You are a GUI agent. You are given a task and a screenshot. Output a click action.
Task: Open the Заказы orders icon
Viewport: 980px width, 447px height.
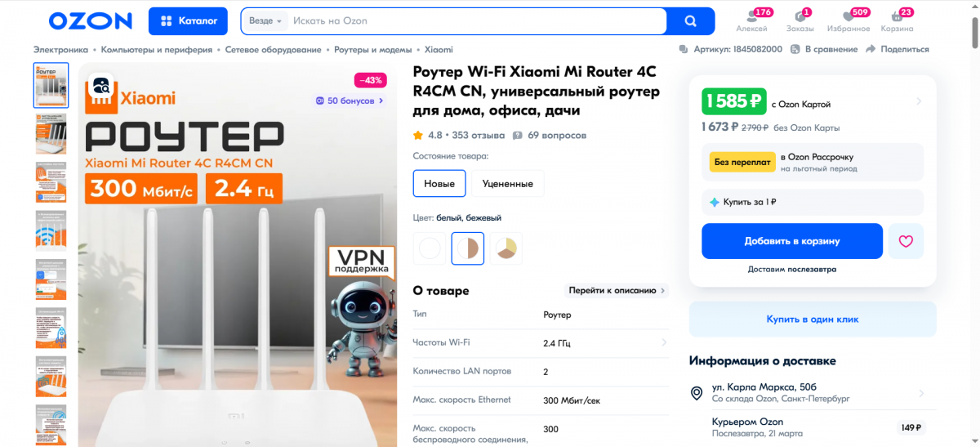[x=800, y=16]
